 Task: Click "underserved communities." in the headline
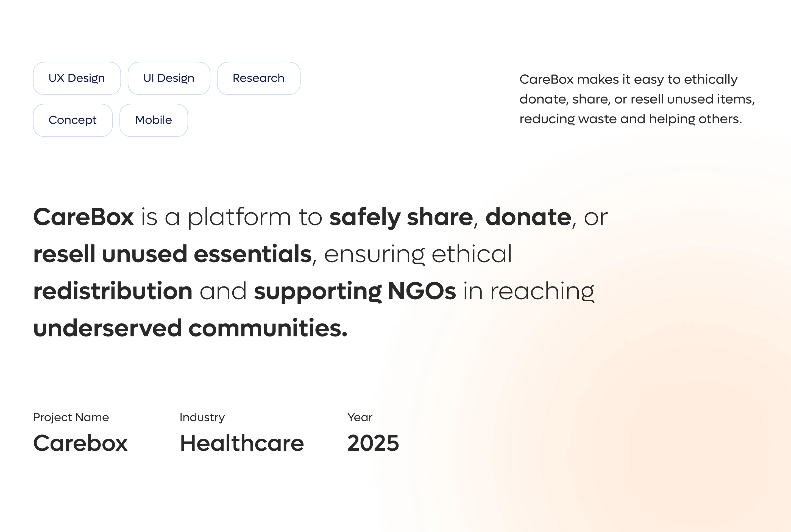190,328
